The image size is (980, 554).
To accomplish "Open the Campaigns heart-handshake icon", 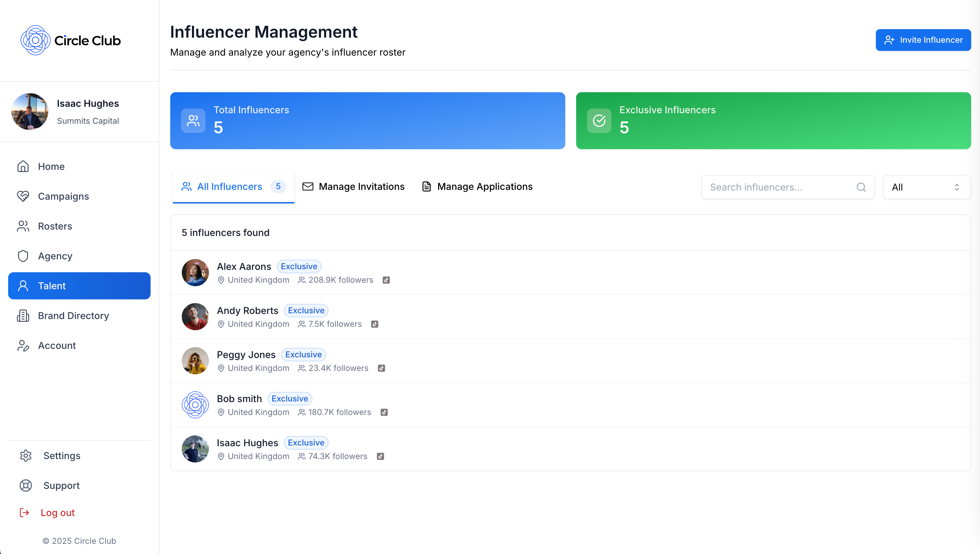I will click(23, 196).
